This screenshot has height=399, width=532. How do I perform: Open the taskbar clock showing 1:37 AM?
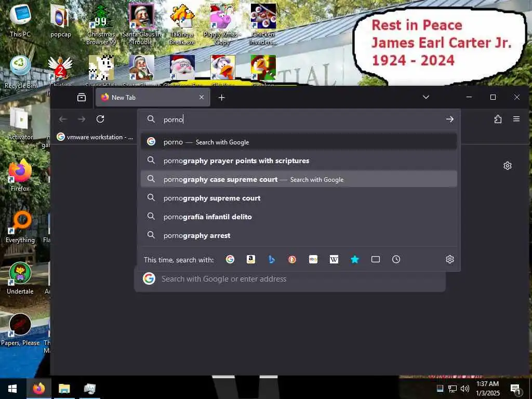pyautogui.click(x=487, y=388)
